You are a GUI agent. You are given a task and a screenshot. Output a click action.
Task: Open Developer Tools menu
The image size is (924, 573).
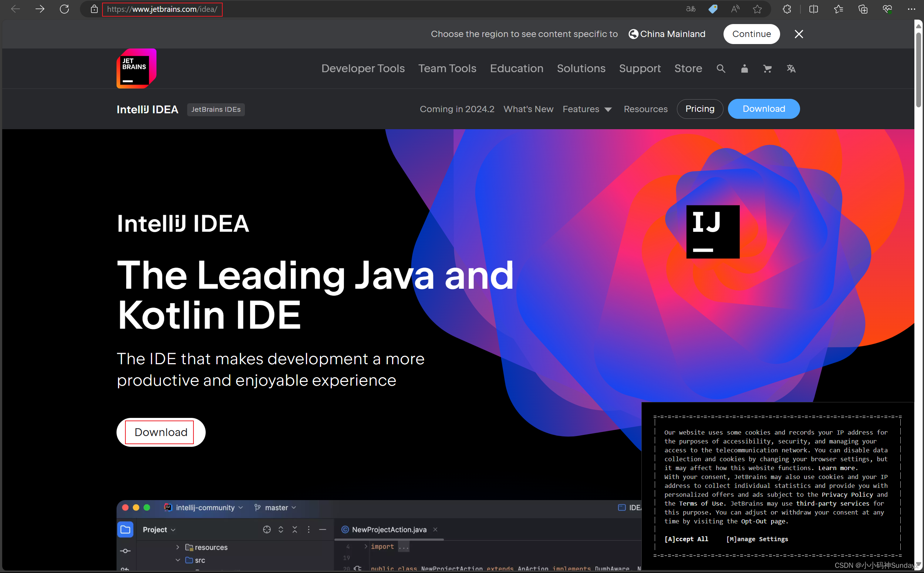tap(363, 68)
